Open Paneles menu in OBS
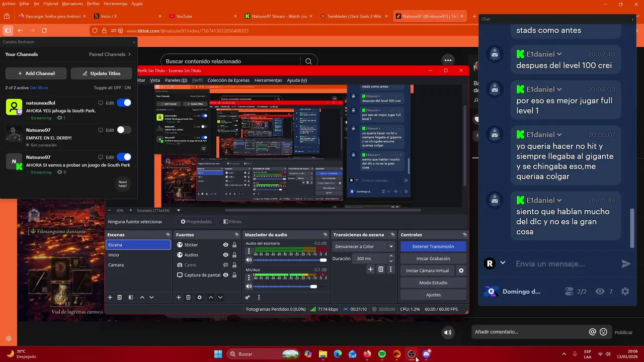Image resolution: width=644 pixels, height=362 pixels. coord(176,80)
